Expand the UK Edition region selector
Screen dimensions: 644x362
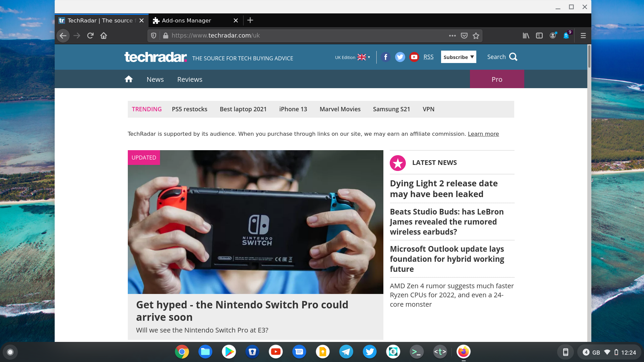(x=353, y=57)
